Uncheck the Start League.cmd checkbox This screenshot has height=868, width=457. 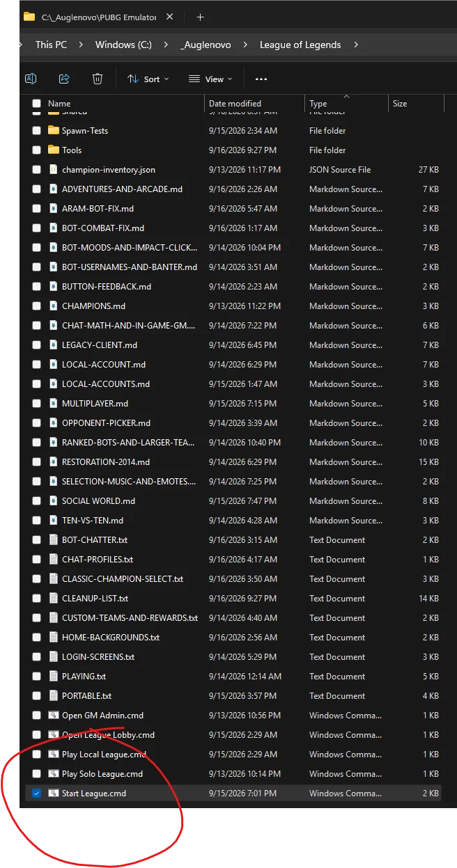pyautogui.click(x=36, y=793)
